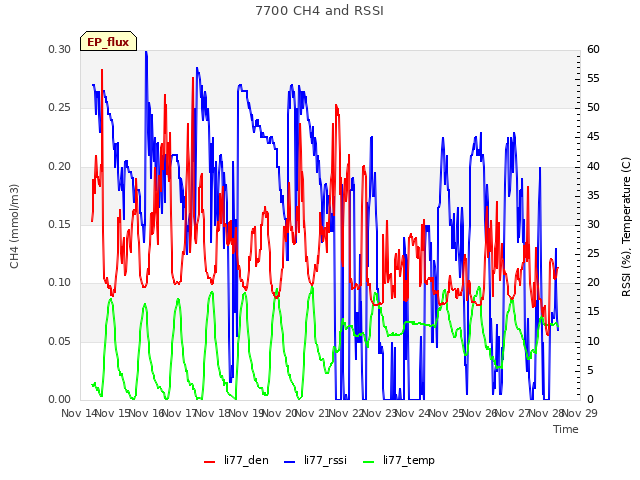Click the green li77_temp legend swatch

point(368,462)
